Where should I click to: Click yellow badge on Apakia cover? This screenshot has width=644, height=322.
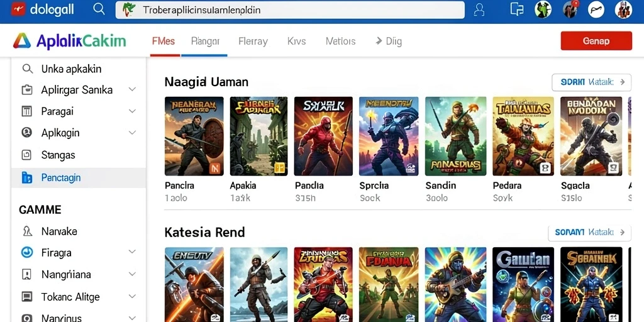(279, 167)
